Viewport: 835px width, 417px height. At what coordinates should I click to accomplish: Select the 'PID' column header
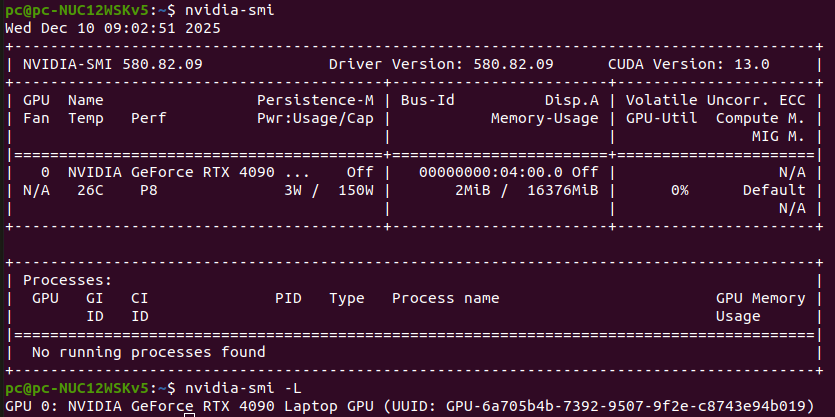[x=289, y=298]
